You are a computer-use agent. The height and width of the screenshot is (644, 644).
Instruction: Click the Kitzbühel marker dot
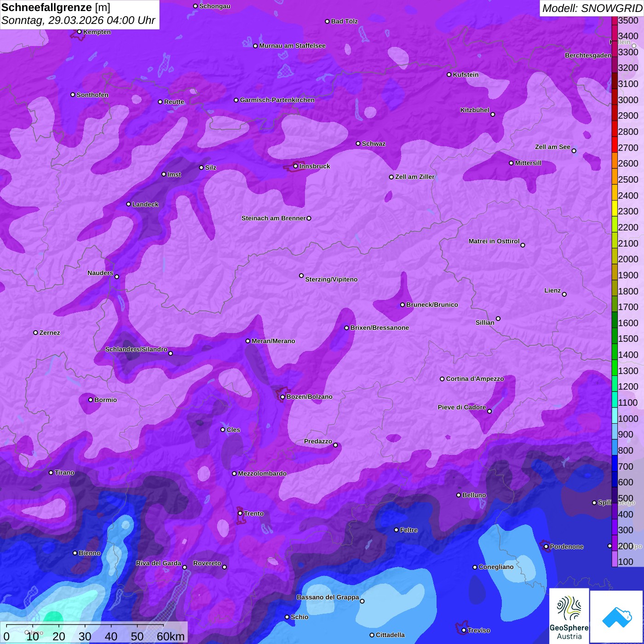click(493, 115)
